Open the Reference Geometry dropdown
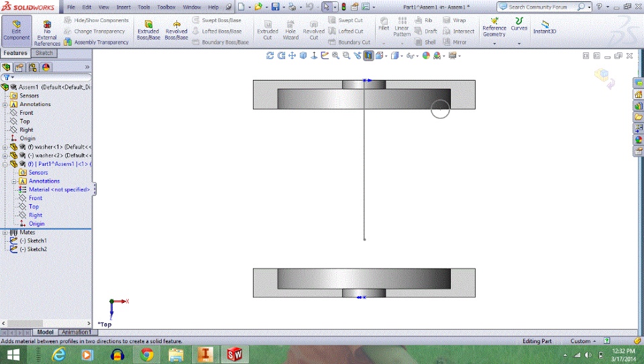644x364 pixels. tap(494, 43)
